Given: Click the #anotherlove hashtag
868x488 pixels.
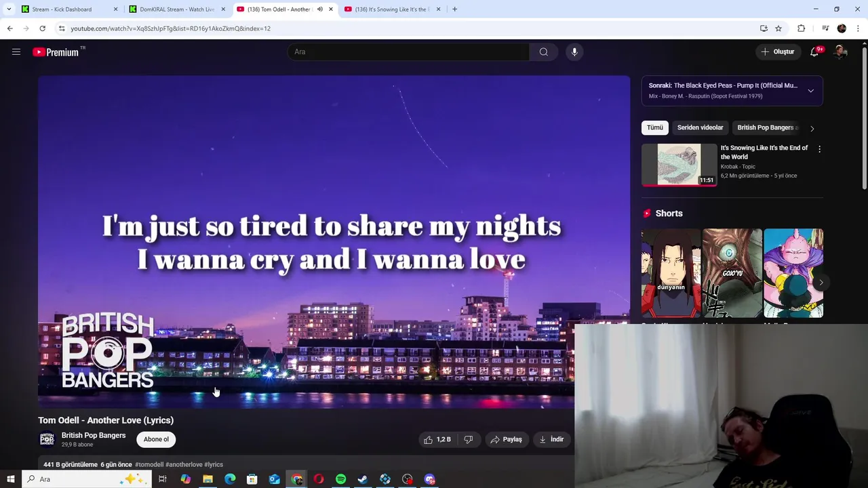Looking at the screenshot, I should click(x=184, y=464).
